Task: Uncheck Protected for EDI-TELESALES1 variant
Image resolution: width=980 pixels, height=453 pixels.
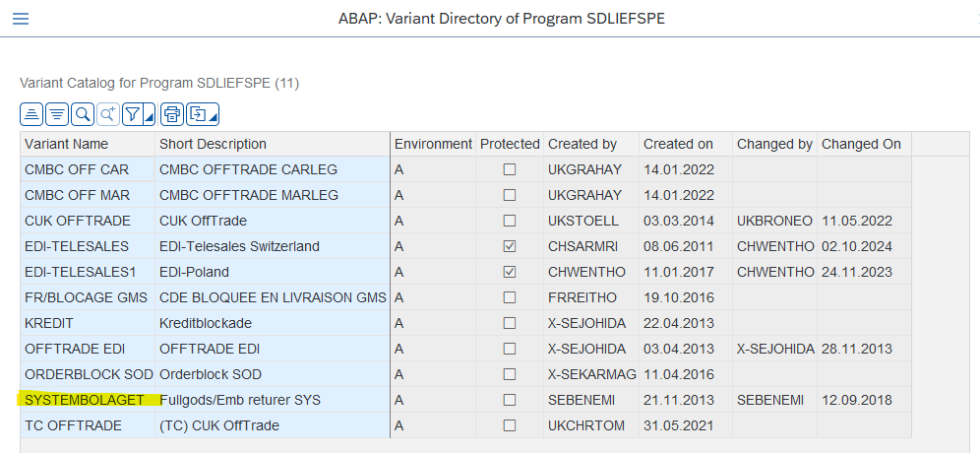Action: point(510,272)
